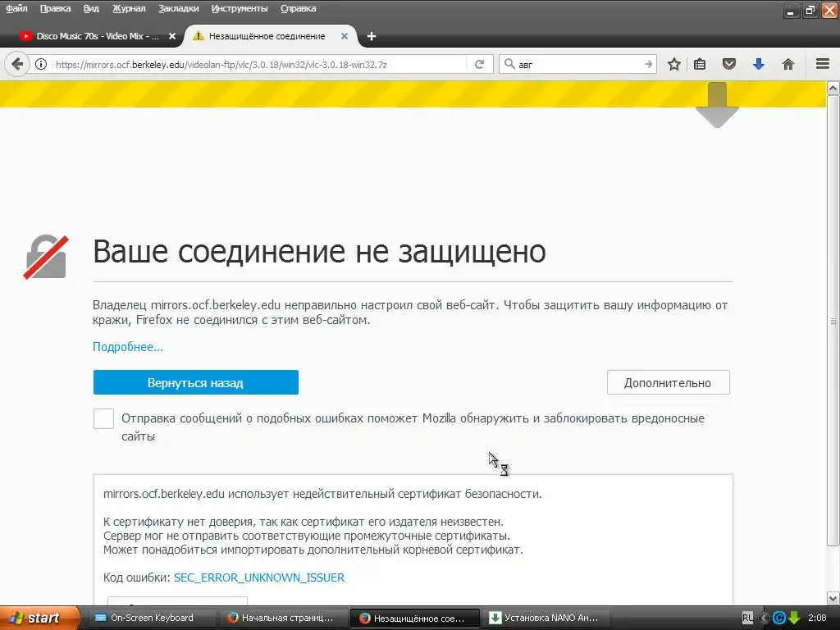Click the Незащищённое соединение taskbar item
The width and height of the screenshot is (840, 630).
pos(414,618)
